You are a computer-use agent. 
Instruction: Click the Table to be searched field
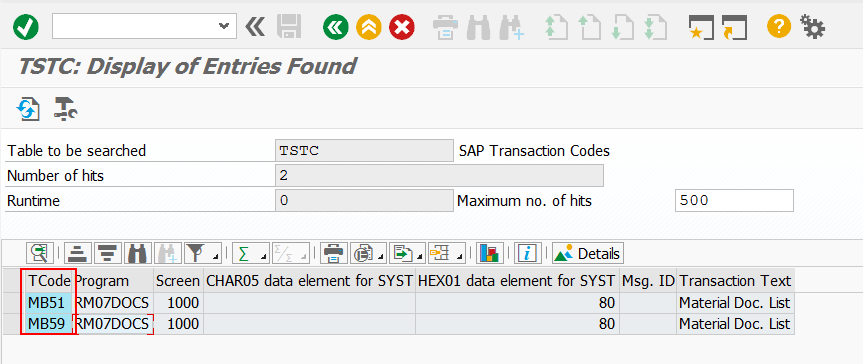point(364,151)
